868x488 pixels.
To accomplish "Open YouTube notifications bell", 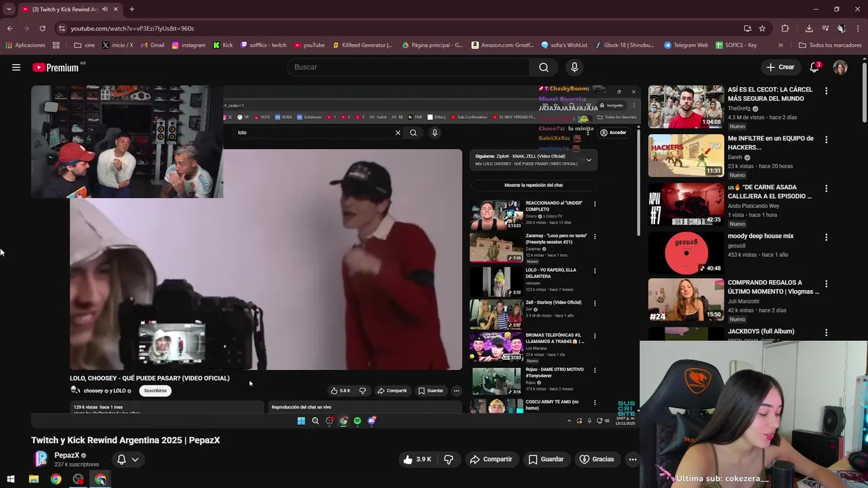I will (x=814, y=67).
